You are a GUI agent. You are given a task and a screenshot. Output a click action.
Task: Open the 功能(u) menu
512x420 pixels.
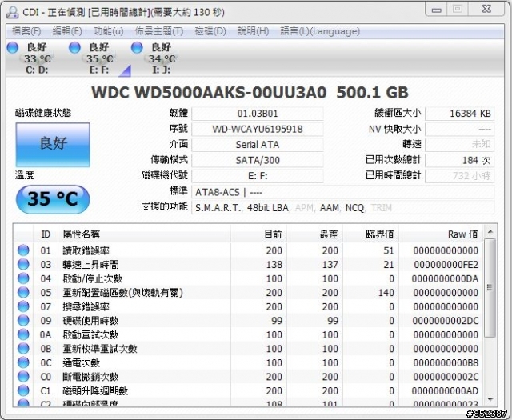(x=109, y=31)
